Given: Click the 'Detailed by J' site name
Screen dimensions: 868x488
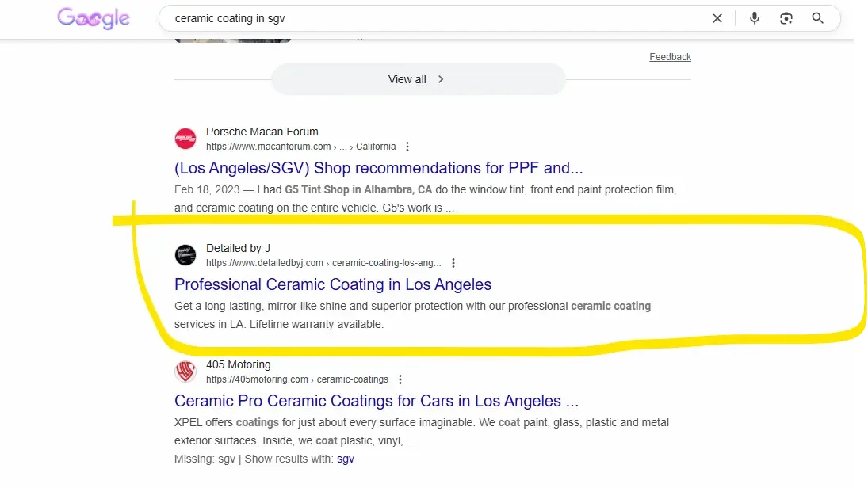Looking at the screenshot, I should [238, 248].
